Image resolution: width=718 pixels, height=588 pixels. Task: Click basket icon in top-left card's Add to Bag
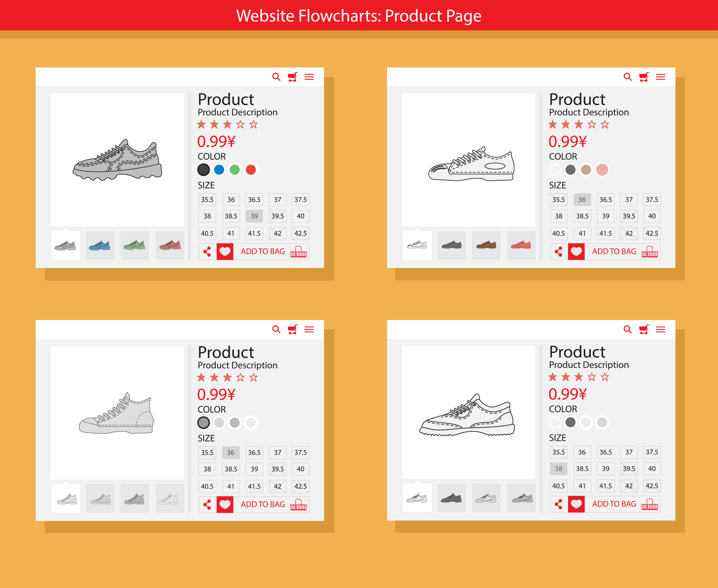(298, 252)
